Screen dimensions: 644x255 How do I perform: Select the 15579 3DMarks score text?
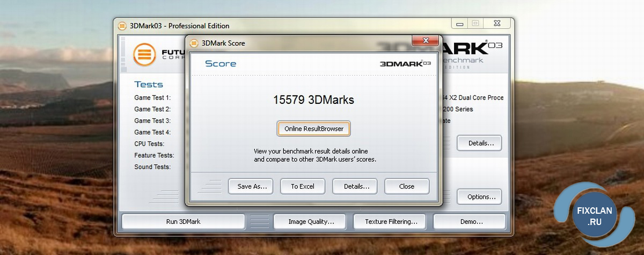313,100
